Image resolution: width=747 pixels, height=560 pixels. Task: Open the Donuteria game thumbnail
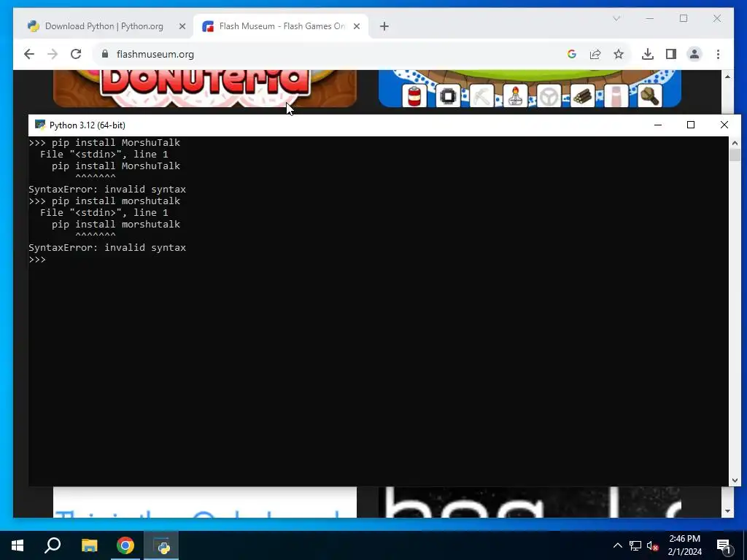click(205, 88)
